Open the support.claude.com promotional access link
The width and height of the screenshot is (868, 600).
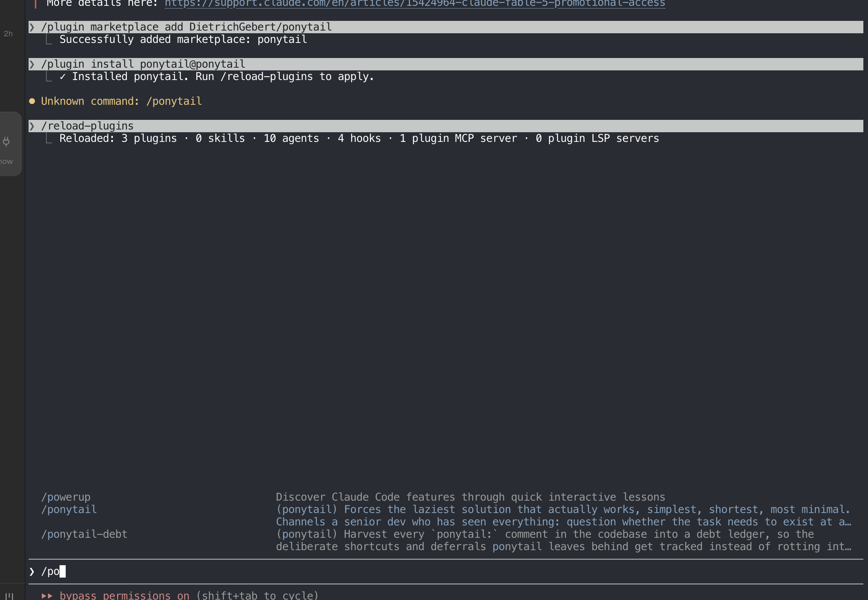(x=415, y=3)
